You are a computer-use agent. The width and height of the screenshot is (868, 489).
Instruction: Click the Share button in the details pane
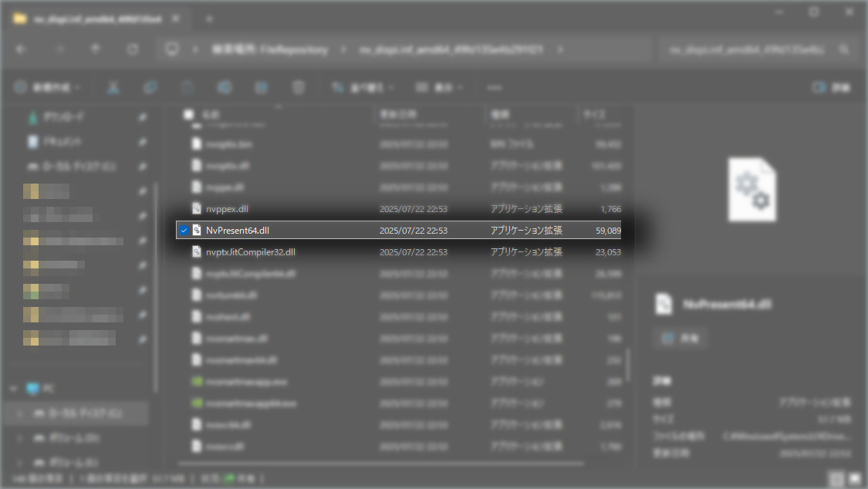pos(681,338)
